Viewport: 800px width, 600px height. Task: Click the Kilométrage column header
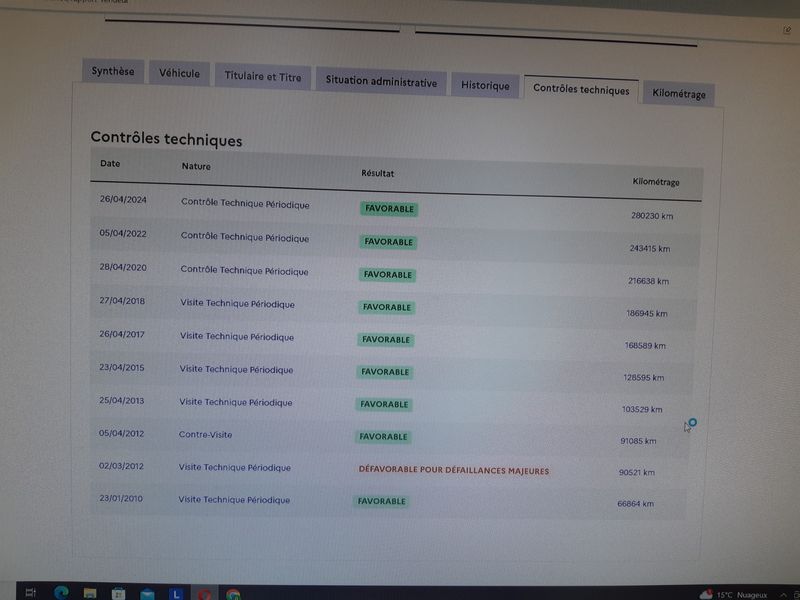[x=656, y=182]
